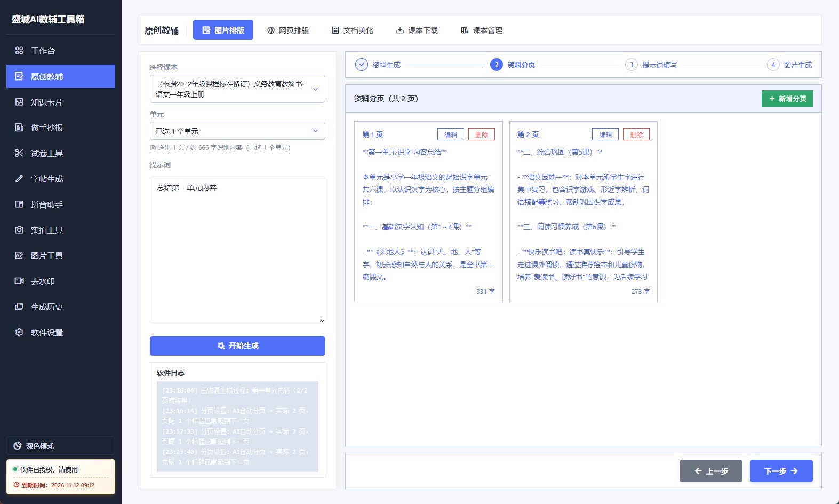Click the step 3 提示词填写 circle
The width and height of the screenshot is (839, 504).
tap(632, 65)
